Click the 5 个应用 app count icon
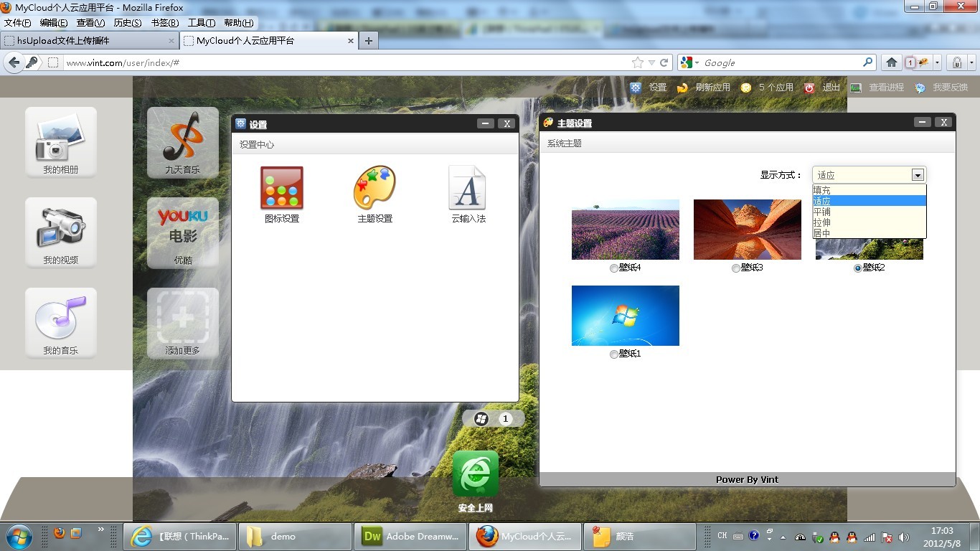 pyautogui.click(x=746, y=88)
